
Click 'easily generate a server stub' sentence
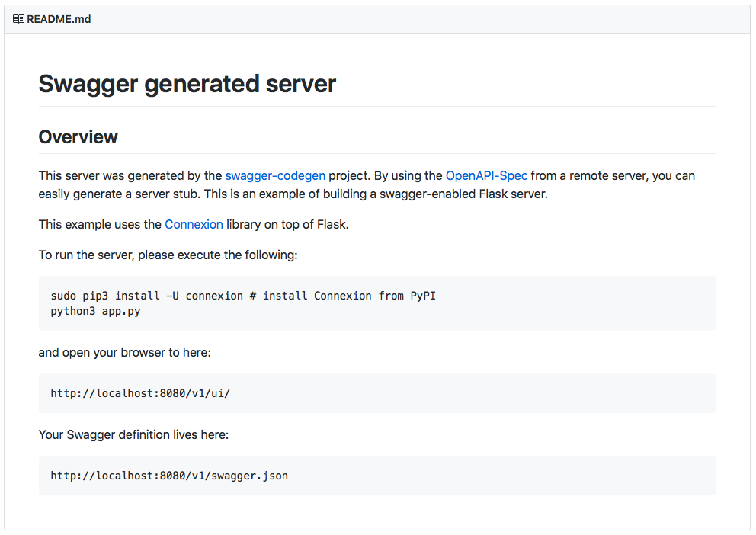pos(120,194)
